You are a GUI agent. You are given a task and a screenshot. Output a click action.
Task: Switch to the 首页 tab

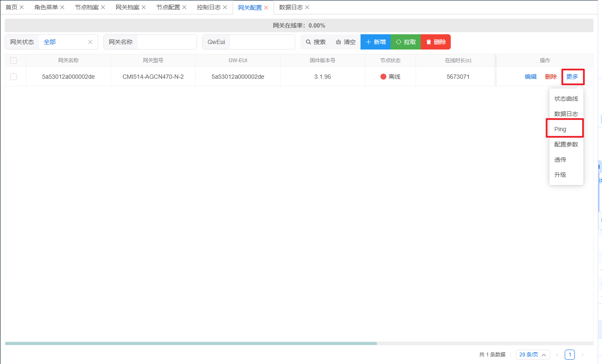[11, 7]
